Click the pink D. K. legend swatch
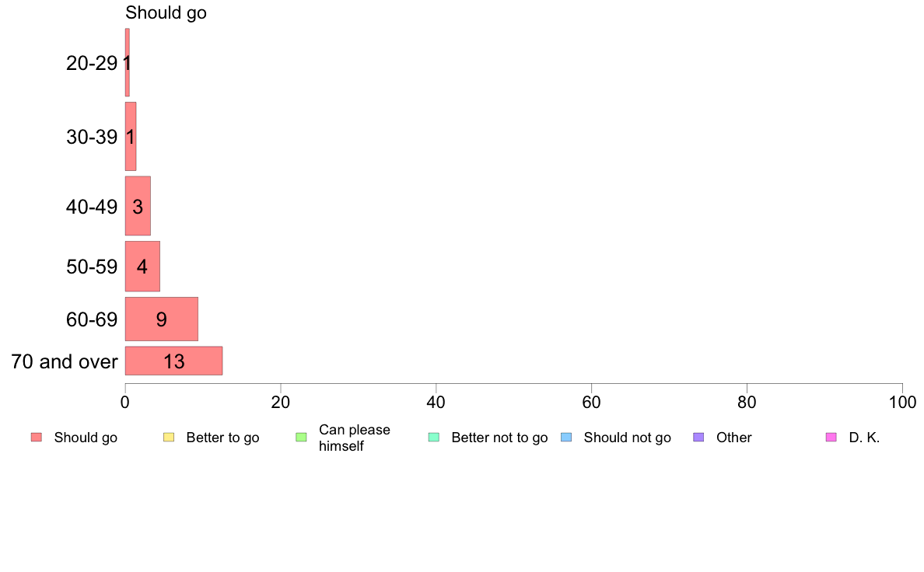 coord(831,437)
